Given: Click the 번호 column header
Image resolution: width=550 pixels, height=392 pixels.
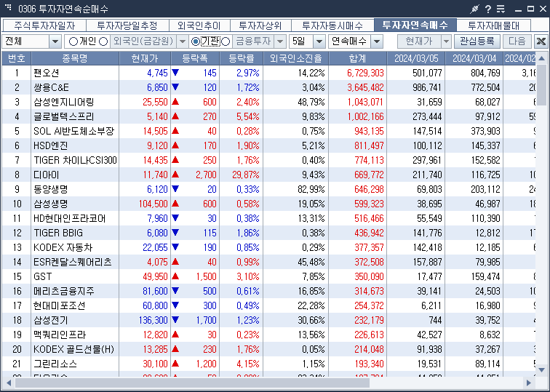Looking at the screenshot, I should [x=17, y=58].
